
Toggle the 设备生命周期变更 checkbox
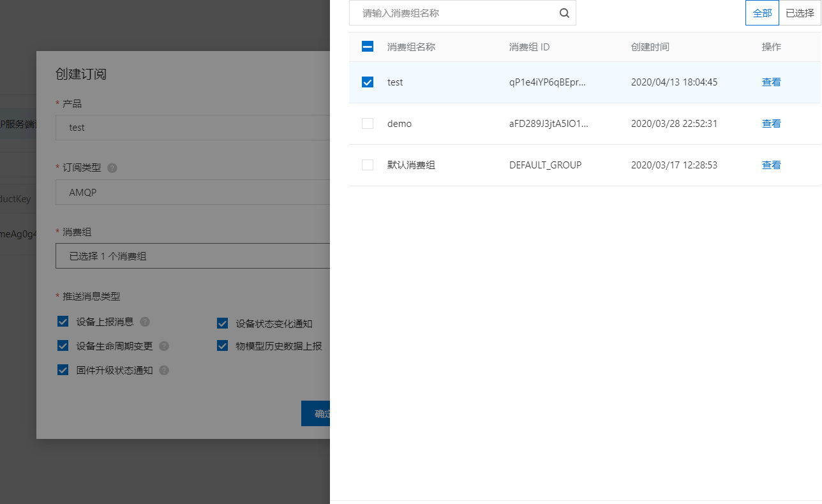63,346
